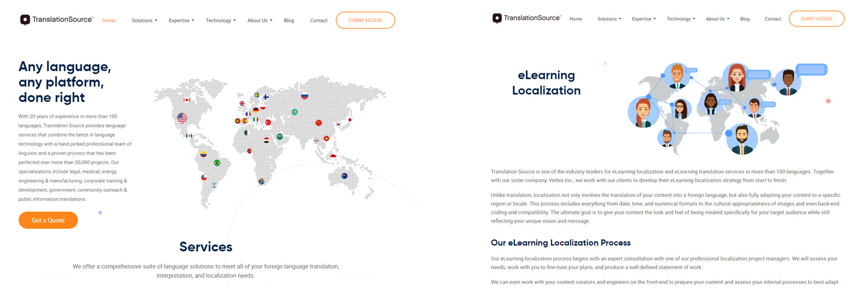The height and width of the screenshot is (289, 868).
Task: Go to Contact in the eLearning page navigation
Action: (773, 19)
